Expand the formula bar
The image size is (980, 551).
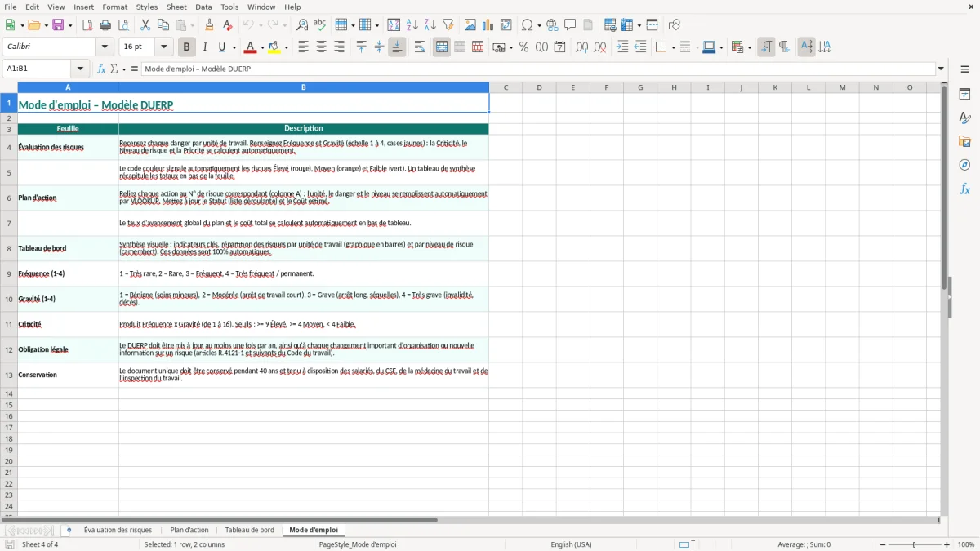pos(941,69)
